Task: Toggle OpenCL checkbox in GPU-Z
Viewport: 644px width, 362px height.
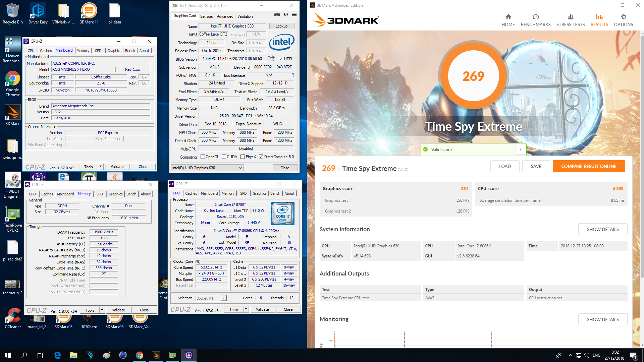Action: coord(203,157)
